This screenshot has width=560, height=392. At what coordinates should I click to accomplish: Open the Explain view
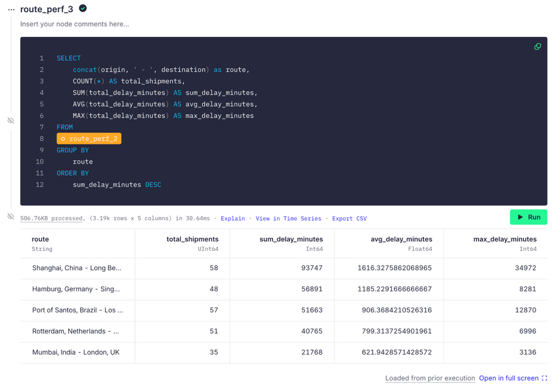[x=233, y=218]
